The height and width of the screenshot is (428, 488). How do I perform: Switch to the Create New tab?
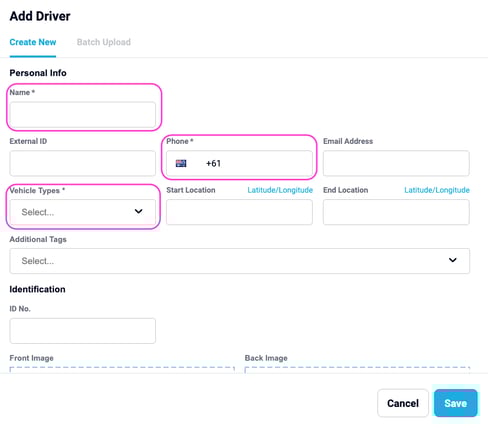point(33,42)
